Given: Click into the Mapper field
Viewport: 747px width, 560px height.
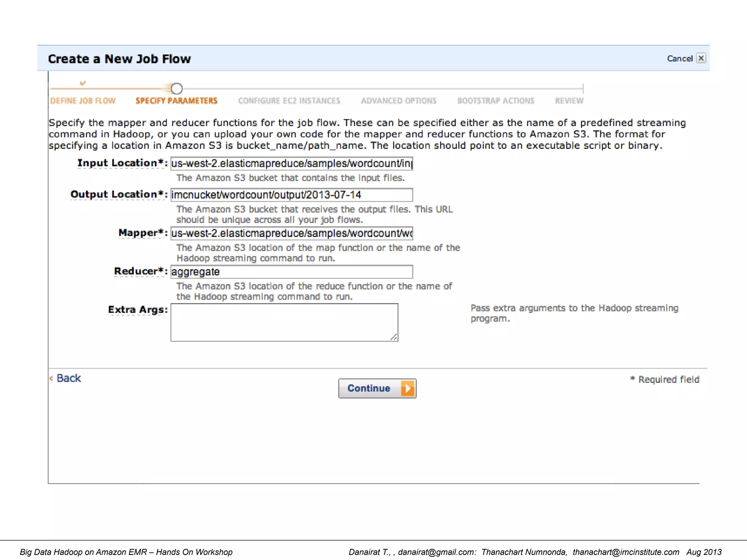Looking at the screenshot, I should (x=292, y=233).
